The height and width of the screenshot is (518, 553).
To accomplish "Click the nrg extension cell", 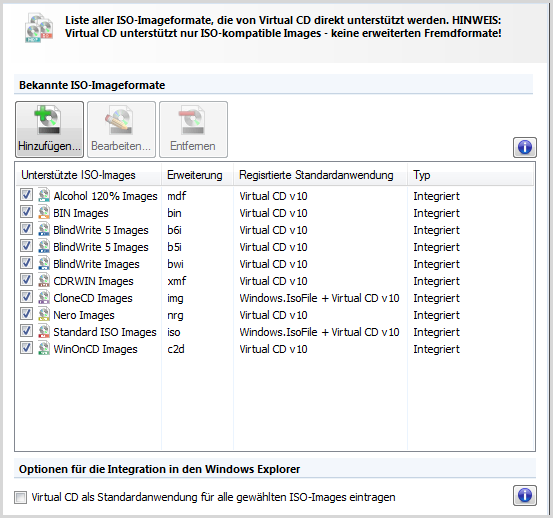I will tap(175, 315).
